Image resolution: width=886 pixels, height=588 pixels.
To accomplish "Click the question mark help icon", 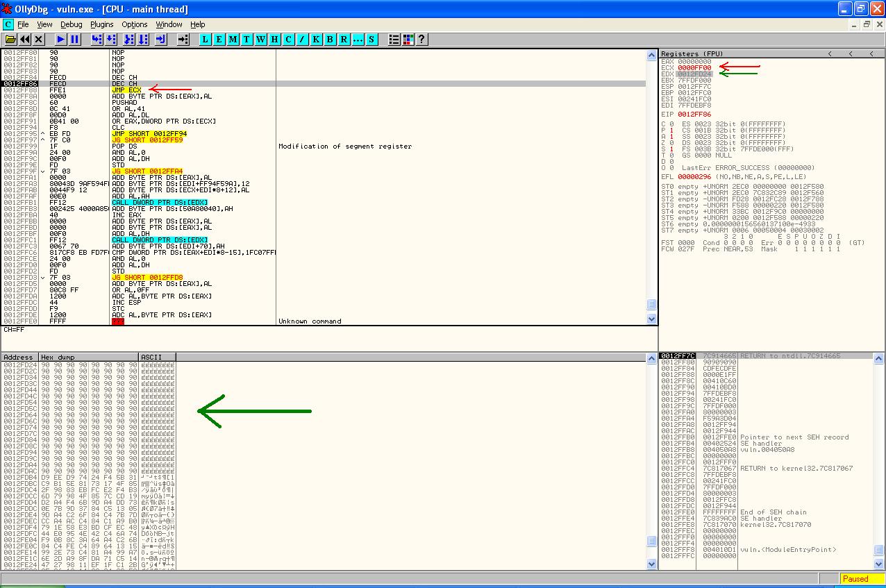I will click(x=421, y=40).
